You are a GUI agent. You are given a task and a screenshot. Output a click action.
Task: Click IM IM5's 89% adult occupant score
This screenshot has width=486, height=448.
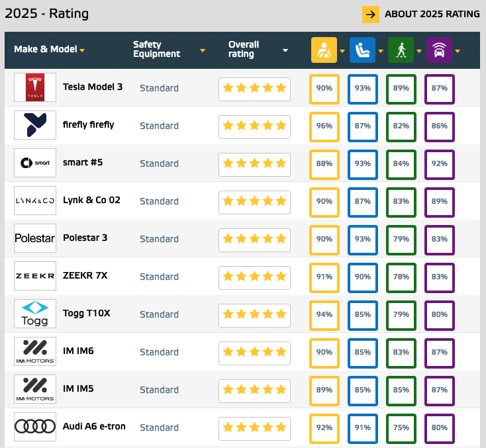click(324, 391)
